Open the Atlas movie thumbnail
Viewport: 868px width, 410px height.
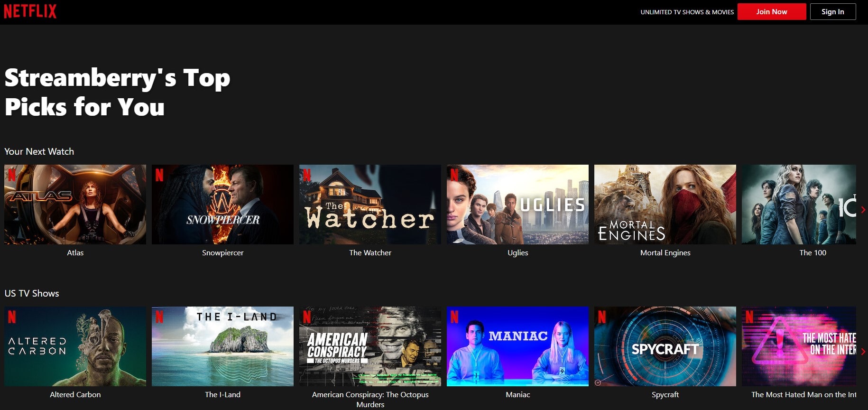coord(75,205)
